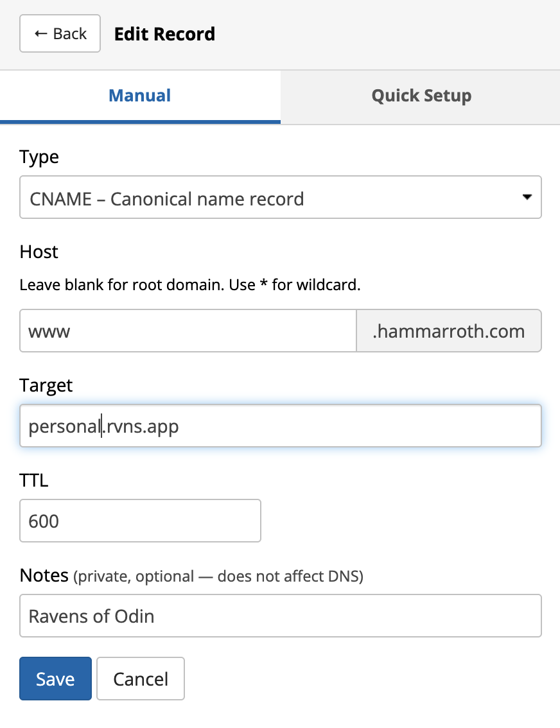Screen dimensions: 560x728
Task: Click the Notes field with Ravens of Odin
Action: 280,616
